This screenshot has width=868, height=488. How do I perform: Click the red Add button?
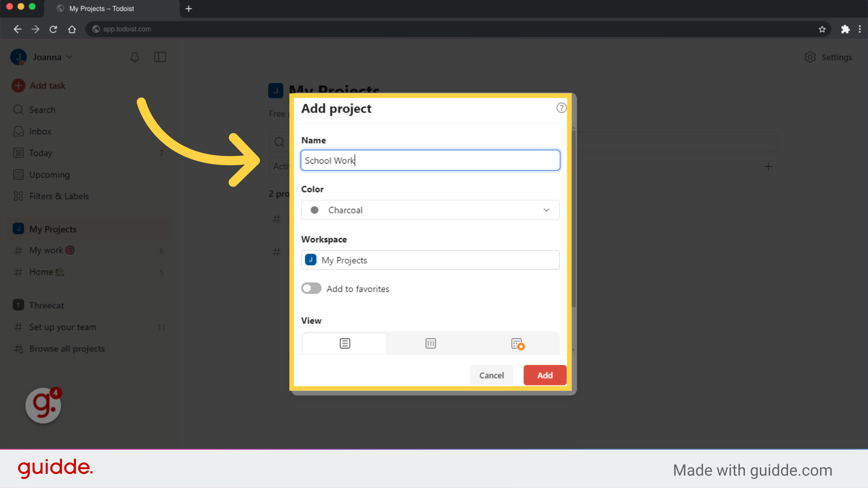pyautogui.click(x=544, y=375)
